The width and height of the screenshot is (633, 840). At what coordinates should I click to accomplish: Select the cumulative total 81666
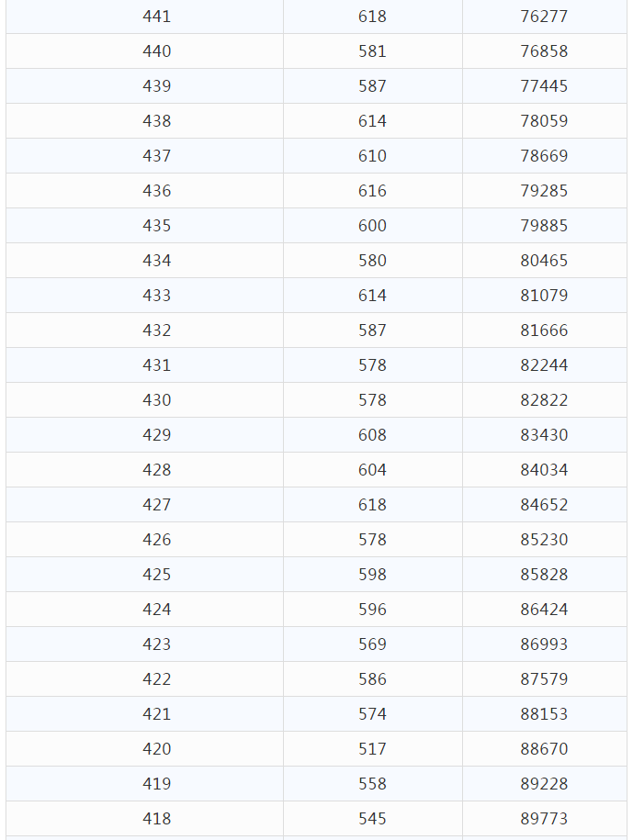[544, 330]
